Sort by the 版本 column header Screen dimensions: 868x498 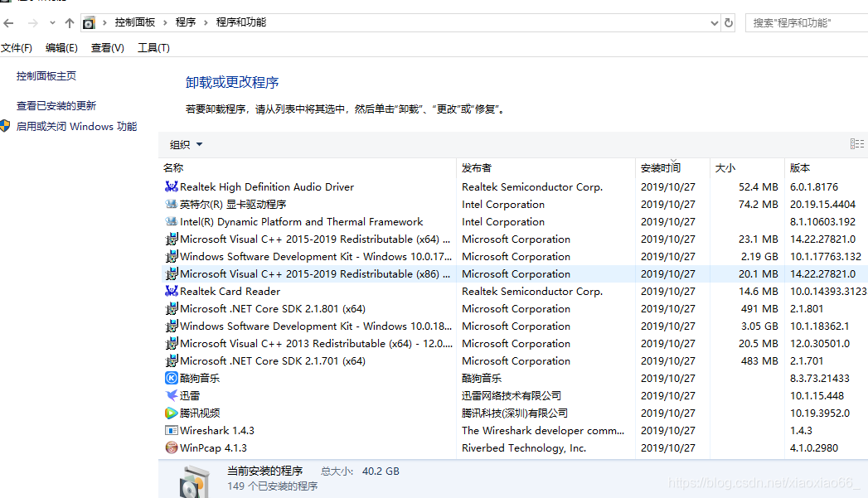[800, 167]
